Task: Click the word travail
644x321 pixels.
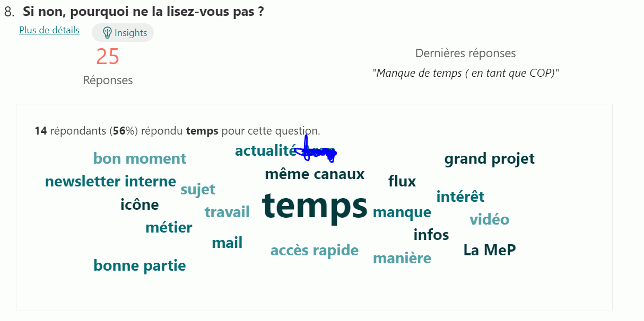Action: pyautogui.click(x=227, y=212)
